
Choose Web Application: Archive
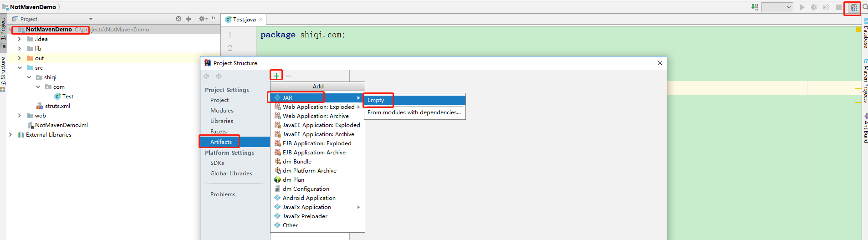tap(317, 116)
